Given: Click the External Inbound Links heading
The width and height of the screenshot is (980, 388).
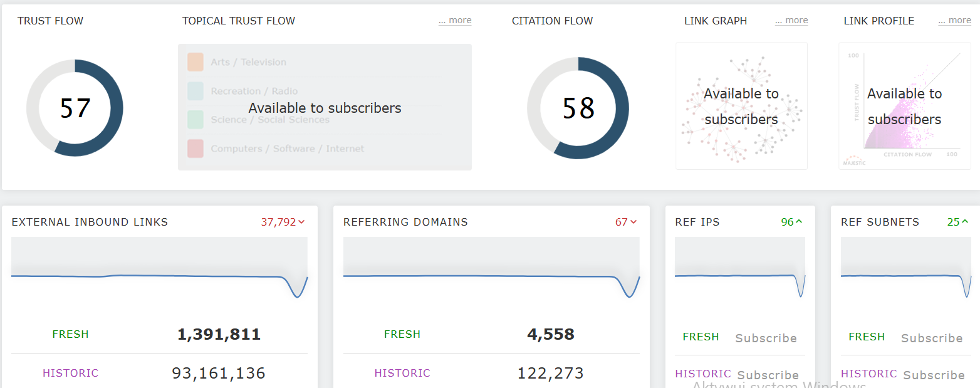Looking at the screenshot, I should (x=90, y=222).
